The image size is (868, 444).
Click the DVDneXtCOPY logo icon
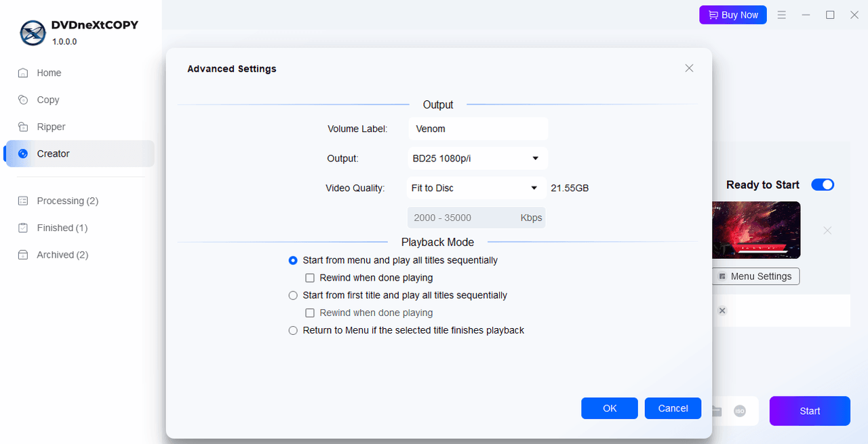point(33,33)
